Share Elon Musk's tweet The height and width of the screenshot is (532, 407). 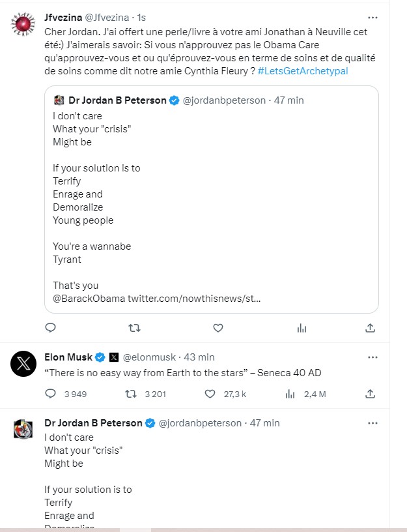pyautogui.click(x=370, y=394)
